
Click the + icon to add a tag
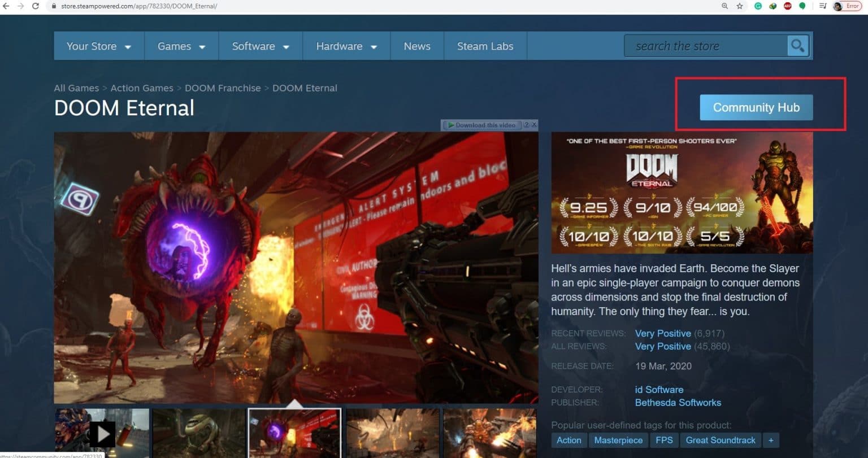click(771, 440)
